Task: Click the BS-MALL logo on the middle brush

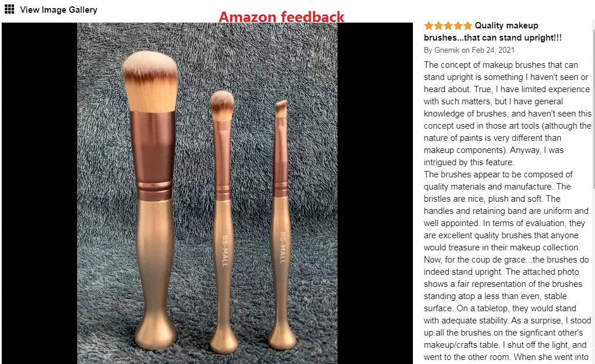Action: click(224, 250)
